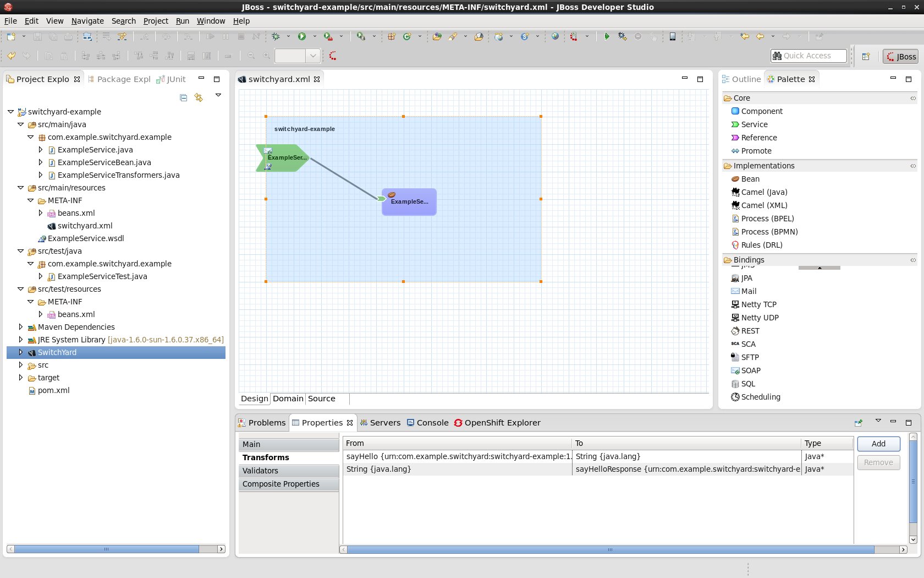Select the Scheduling binding in Palette
This screenshot has width=924, height=578.
(x=755, y=397)
